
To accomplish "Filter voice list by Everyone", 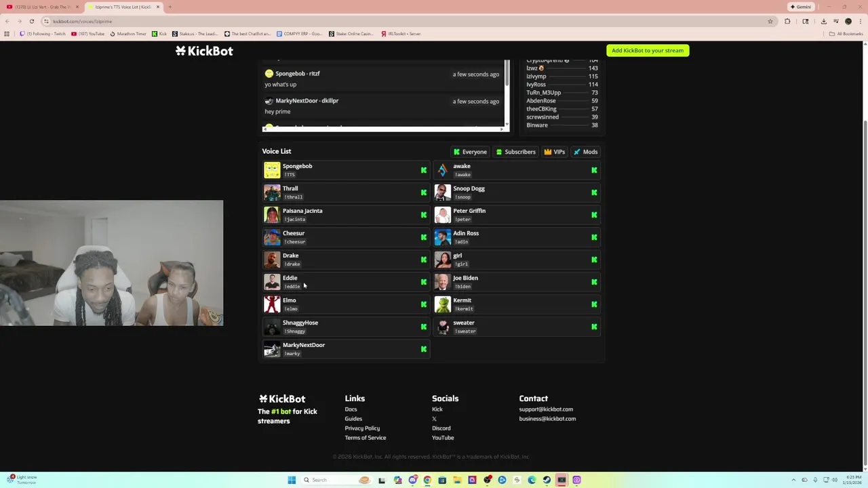I will [470, 152].
